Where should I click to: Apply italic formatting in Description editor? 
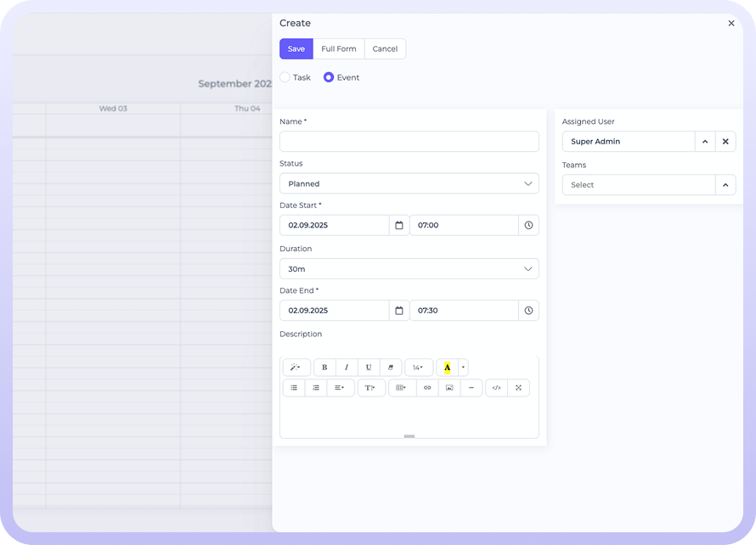[x=347, y=368]
